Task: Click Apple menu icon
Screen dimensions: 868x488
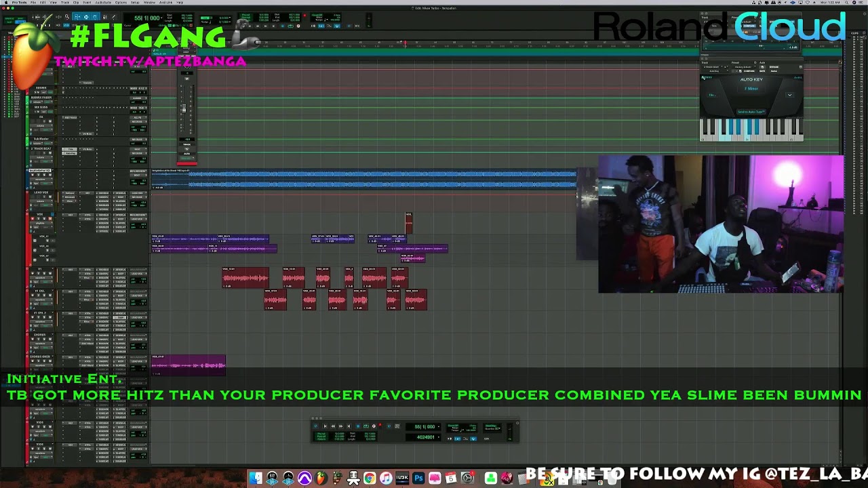Action: (x=6, y=3)
